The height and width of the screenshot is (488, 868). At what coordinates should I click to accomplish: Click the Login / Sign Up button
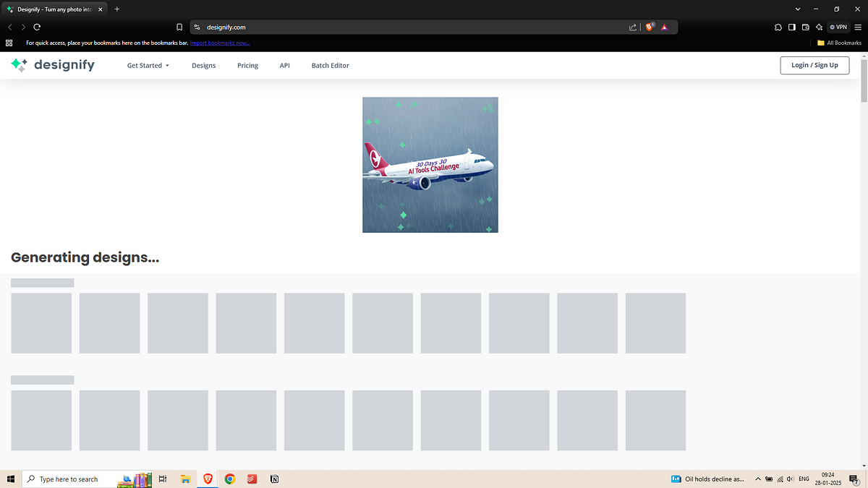pyautogui.click(x=814, y=65)
